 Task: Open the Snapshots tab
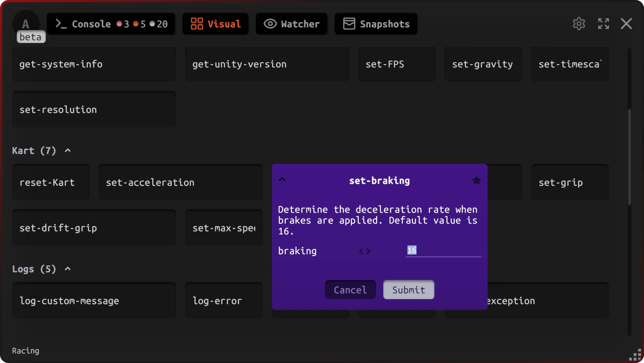[376, 24]
